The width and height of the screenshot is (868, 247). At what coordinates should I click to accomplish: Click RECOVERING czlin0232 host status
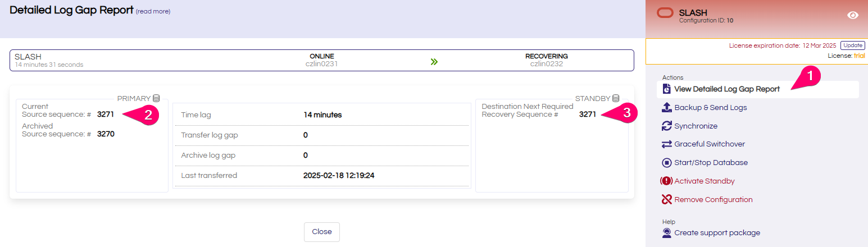click(547, 60)
